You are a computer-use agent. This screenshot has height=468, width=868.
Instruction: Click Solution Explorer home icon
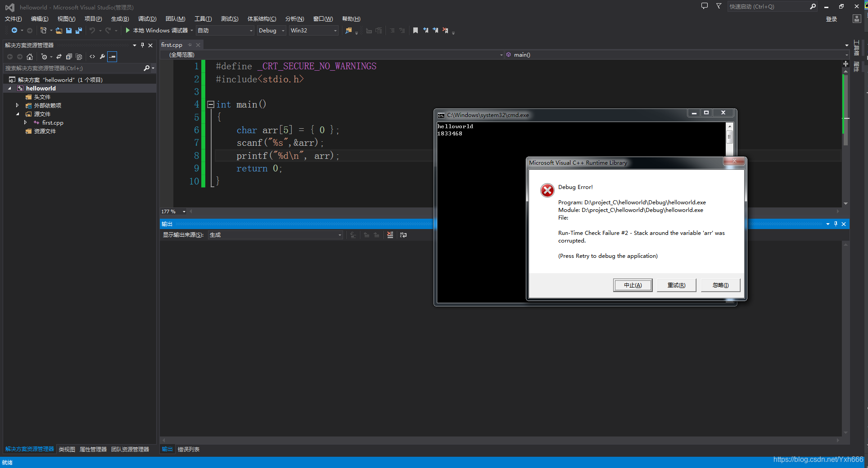click(x=30, y=57)
